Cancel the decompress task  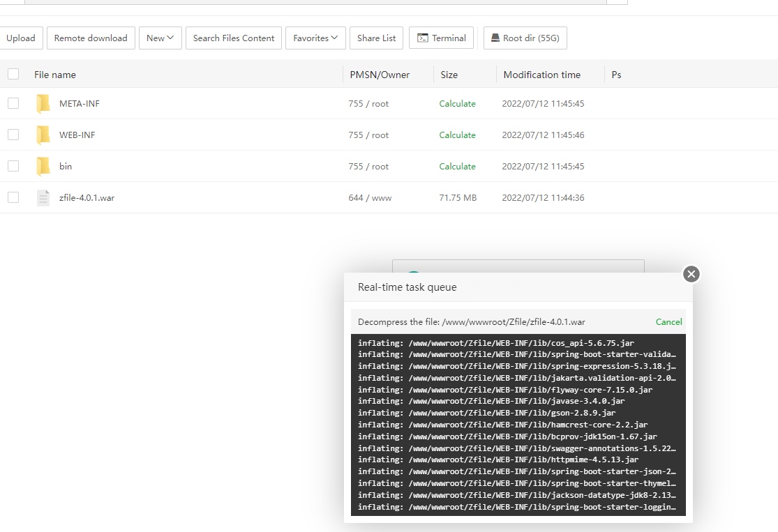point(668,322)
